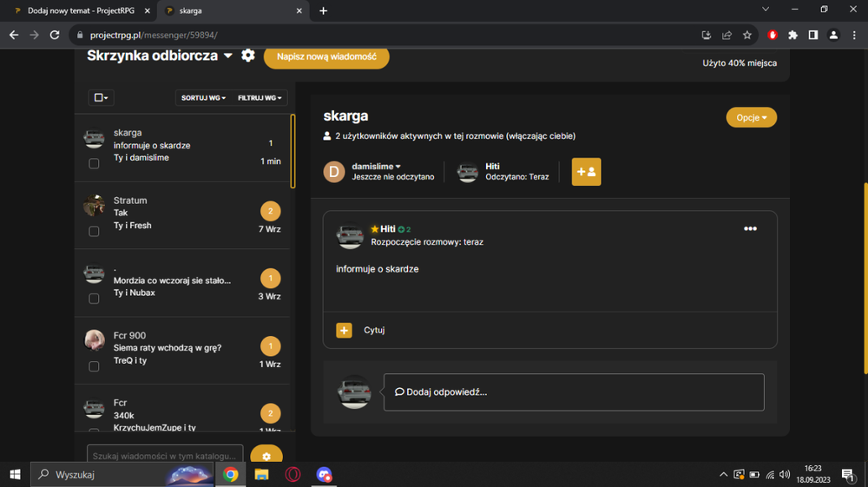Open the Windows Start menu
The width and height of the screenshot is (868, 487).
click(15, 474)
